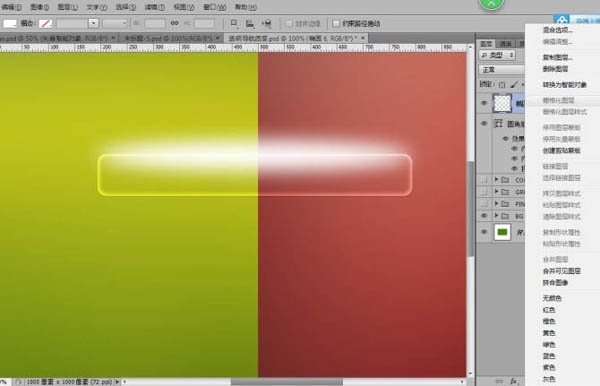Click the green background layer thumbnail
The width and height of the screenshot is (600, 386).
tap(502, 232)
